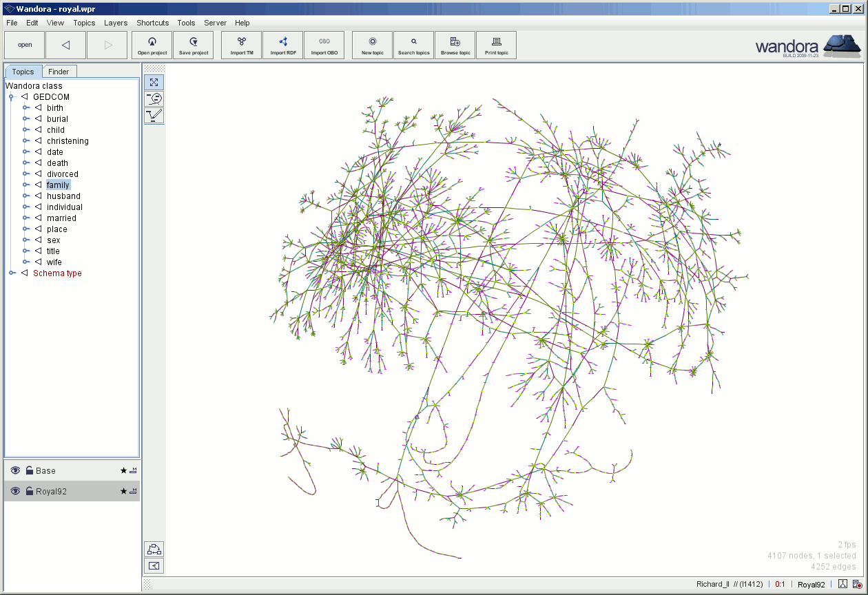The width and height of the screenshot is (868, 595).
Task: Toggle visibility eye of Royal92 layer
Action: [15, 491]
